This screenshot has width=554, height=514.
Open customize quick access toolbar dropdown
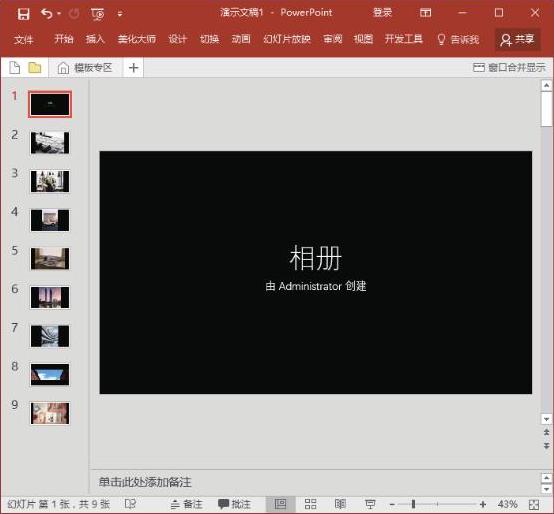120,14
